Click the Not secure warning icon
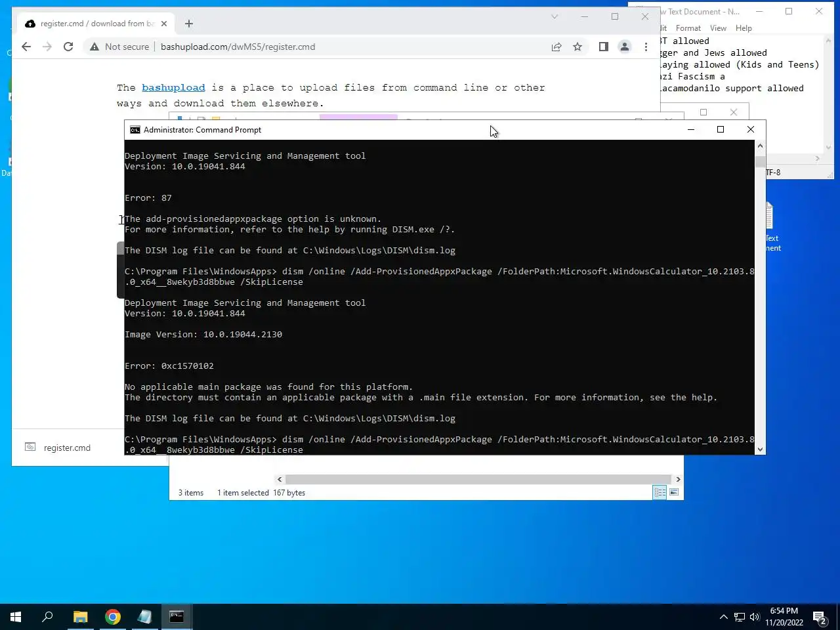 click(x=94, y=47)
